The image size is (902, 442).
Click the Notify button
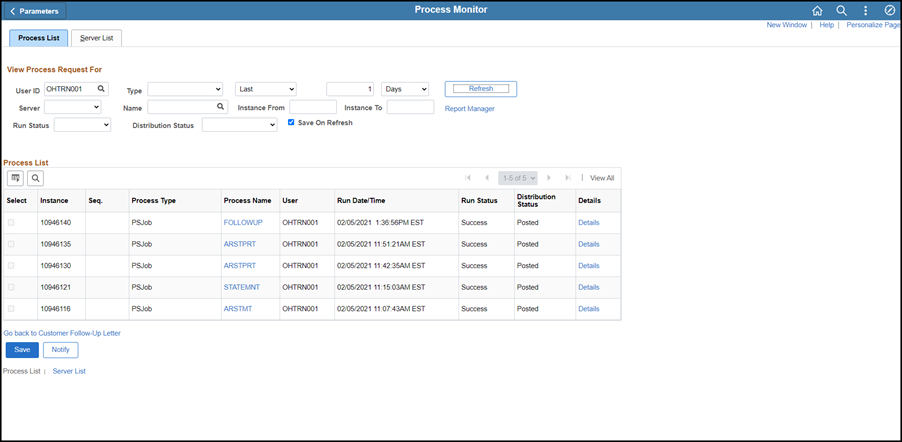click(x=60, y=350)
